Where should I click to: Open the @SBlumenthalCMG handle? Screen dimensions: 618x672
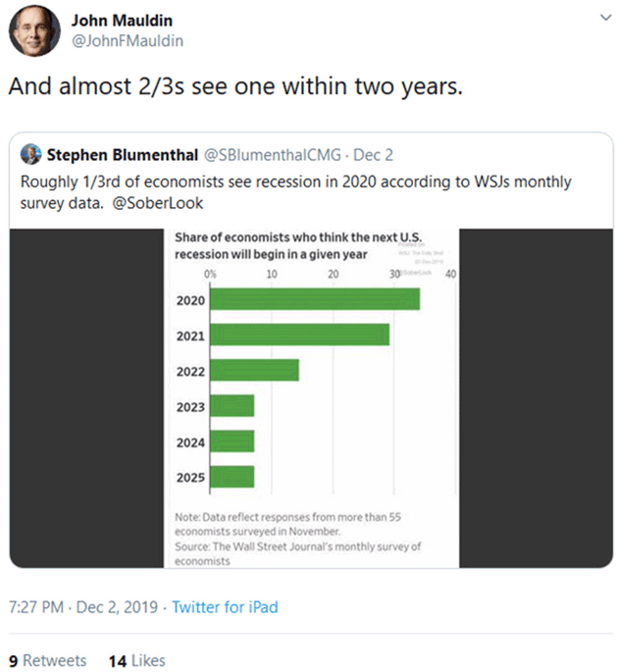coord(273,155)
